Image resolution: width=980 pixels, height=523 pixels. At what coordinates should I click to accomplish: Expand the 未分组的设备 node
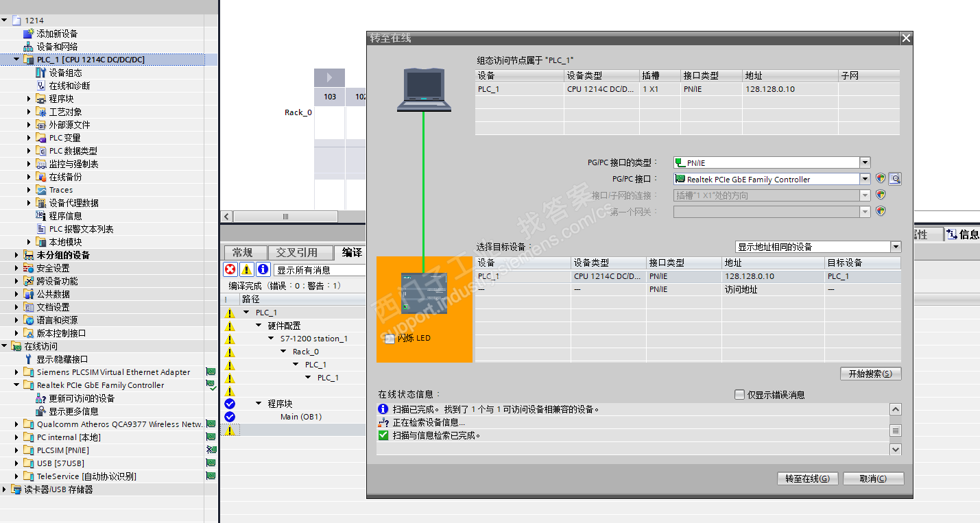click(16, 255)
